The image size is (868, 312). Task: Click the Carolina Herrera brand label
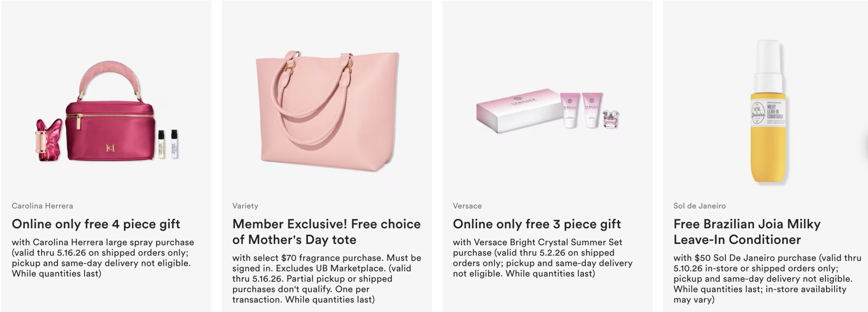pos(42,206)
